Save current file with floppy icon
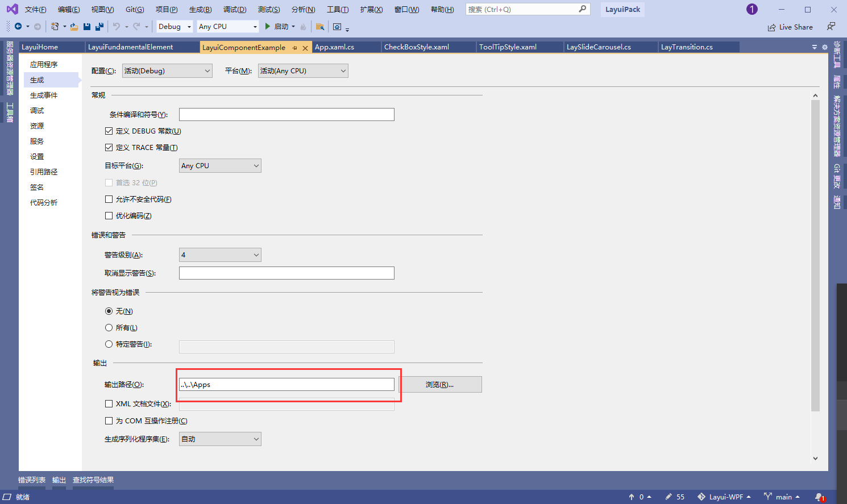 pos(87,27)
